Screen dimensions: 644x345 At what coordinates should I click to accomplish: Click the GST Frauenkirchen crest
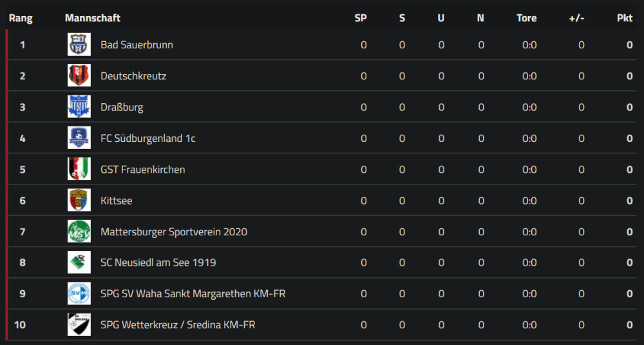79,169
